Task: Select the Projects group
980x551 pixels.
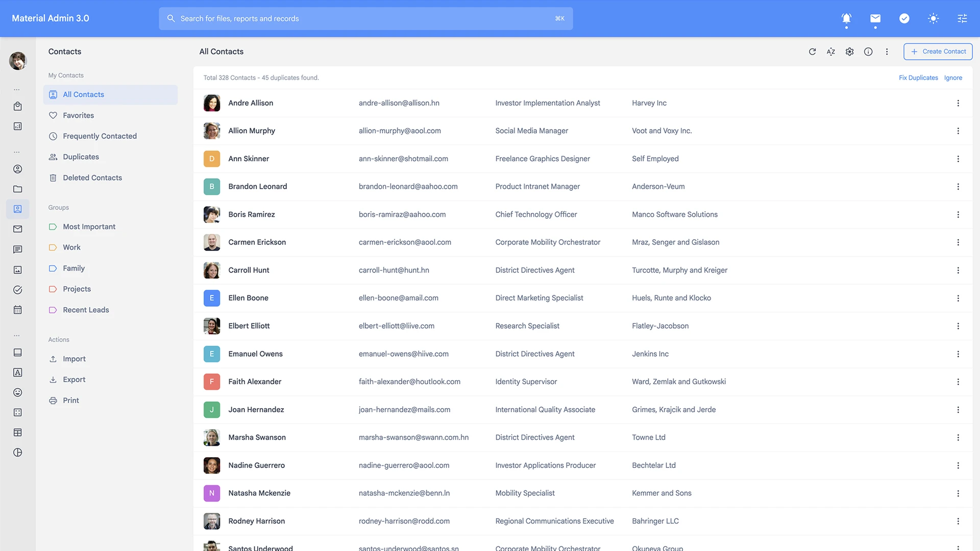Action: click(110, 289)
